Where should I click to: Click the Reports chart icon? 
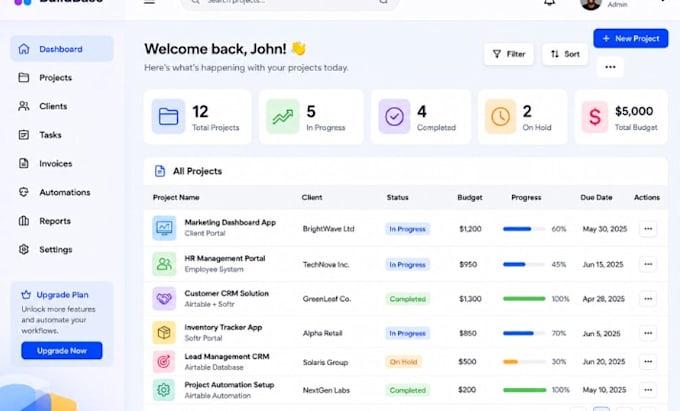pos(24,221)
